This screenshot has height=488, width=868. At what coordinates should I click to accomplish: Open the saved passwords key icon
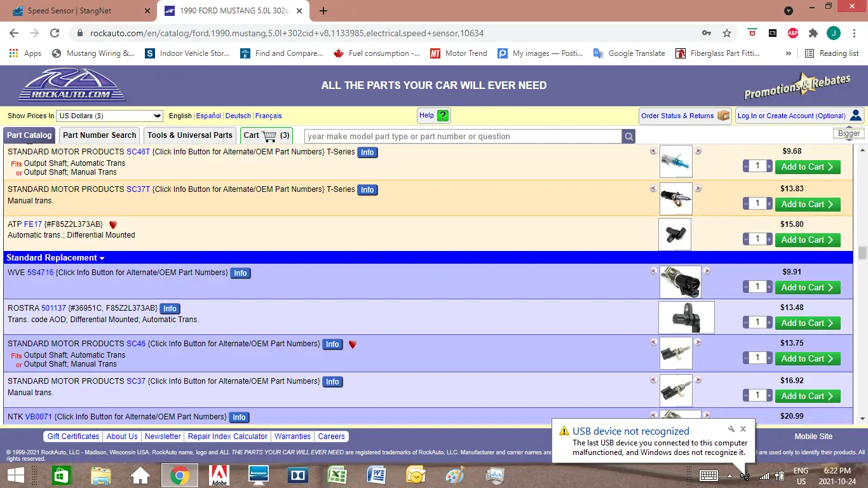707,33
